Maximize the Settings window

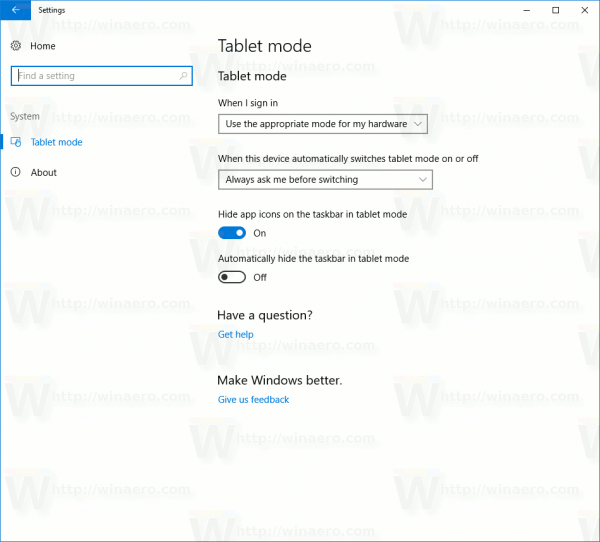pyautogui.click(x=556, y=10)
